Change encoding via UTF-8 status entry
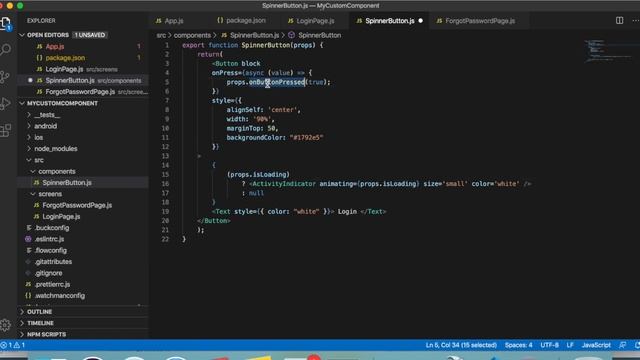 click(549, 345)
